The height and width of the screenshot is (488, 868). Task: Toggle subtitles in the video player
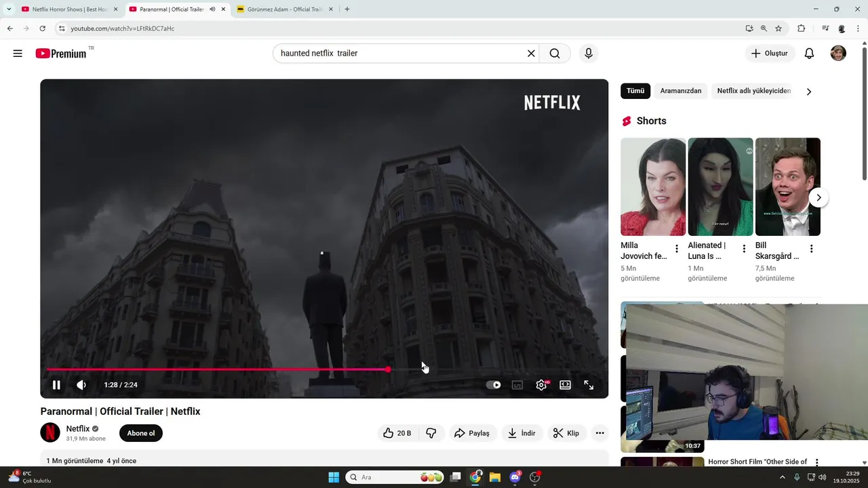[x=517, y=385]
